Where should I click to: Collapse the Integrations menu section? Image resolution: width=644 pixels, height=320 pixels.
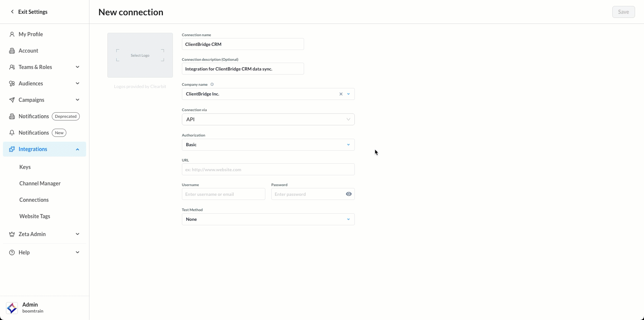78,149
